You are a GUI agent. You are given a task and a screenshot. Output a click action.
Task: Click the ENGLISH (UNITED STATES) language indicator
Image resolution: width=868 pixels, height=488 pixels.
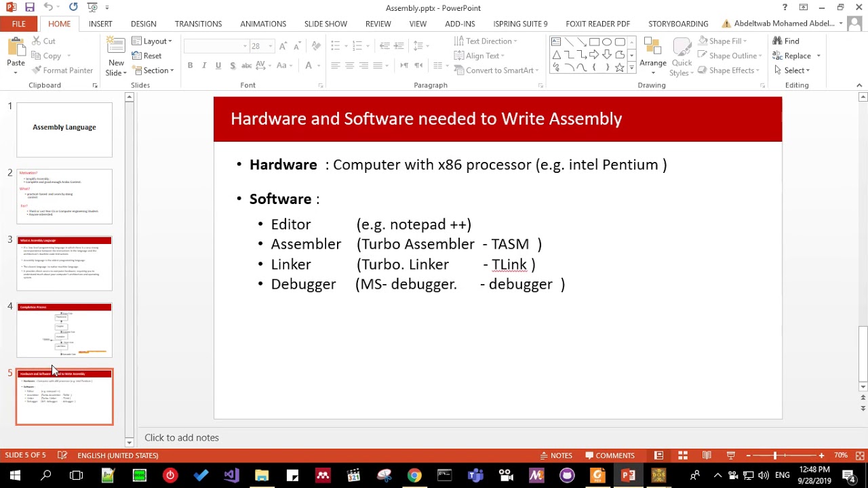[117, 455]
